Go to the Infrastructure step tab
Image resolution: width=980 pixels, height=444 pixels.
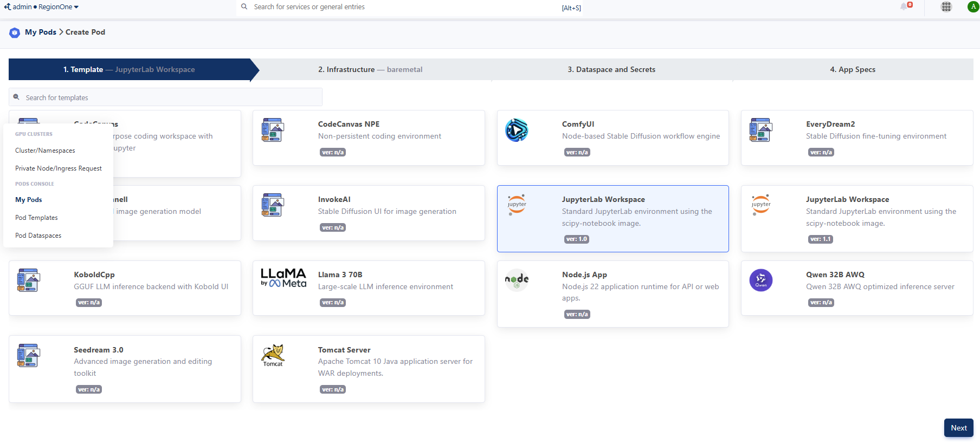pyautogui.click(x=370, y=69)
